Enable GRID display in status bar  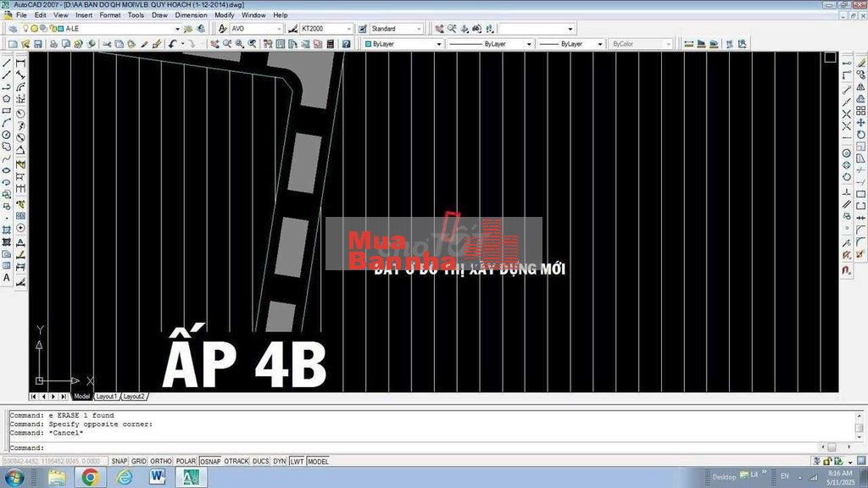point(139,461)
